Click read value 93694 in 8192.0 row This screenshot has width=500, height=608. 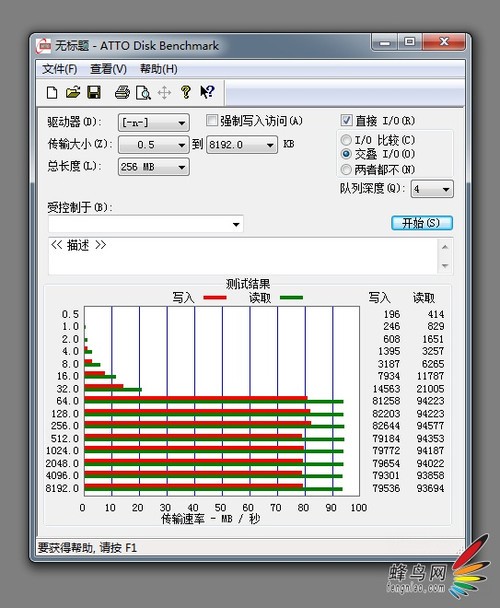(x=430, y=488)
